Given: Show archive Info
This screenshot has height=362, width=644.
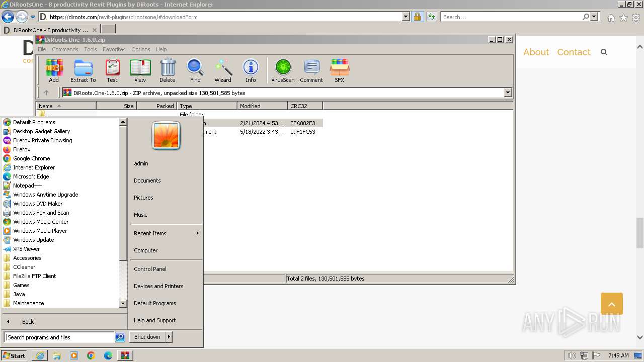Looking at the screenshot, I should (251, 70).
